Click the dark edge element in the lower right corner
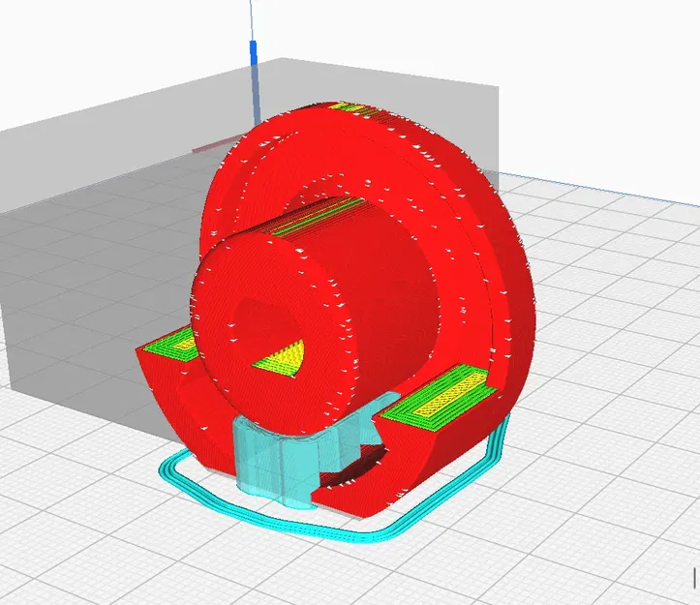The width and height of the screenshot is (700, 605). coord(696,579)
